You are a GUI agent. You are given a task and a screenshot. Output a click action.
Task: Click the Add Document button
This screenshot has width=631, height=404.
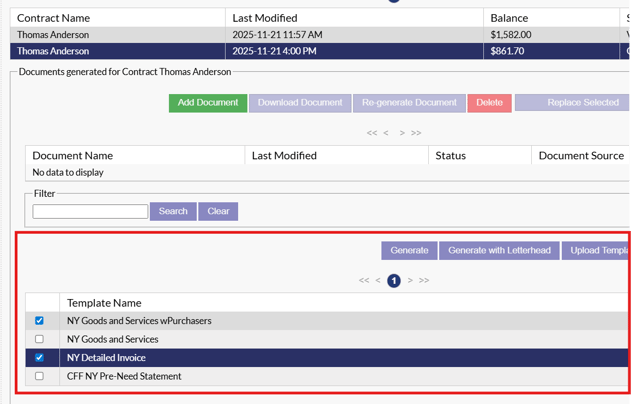click(x=207, y=103)
